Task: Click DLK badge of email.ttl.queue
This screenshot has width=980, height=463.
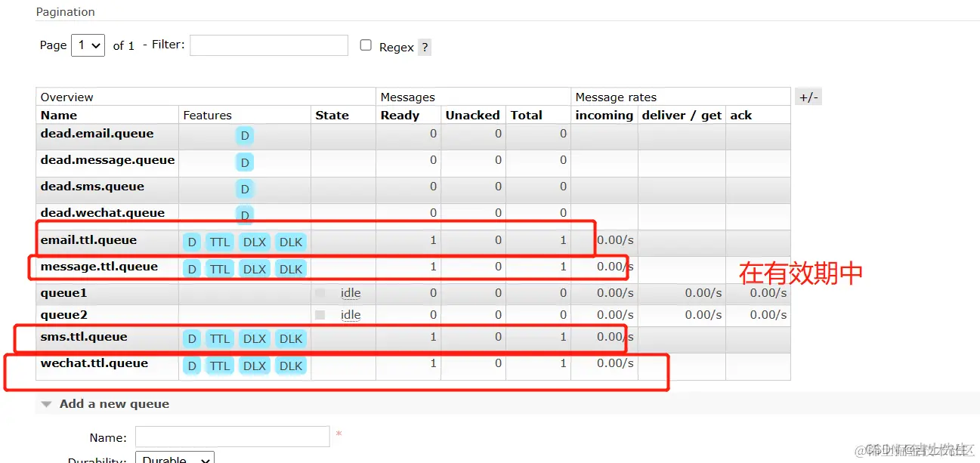Action: 291,242
